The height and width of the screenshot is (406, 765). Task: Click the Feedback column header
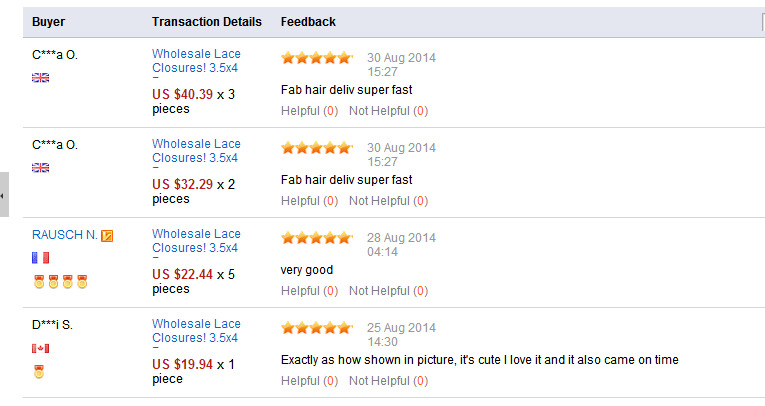308,22
